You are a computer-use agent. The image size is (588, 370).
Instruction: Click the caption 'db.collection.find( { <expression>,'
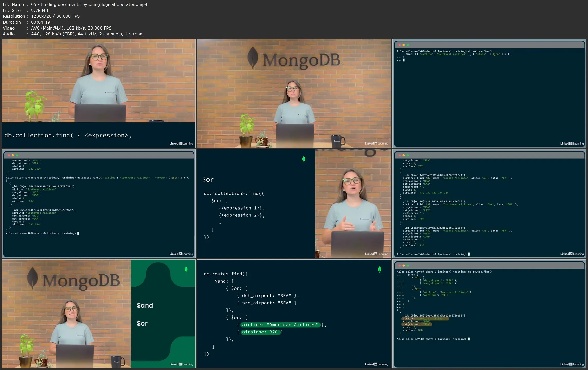pos(68,135)
